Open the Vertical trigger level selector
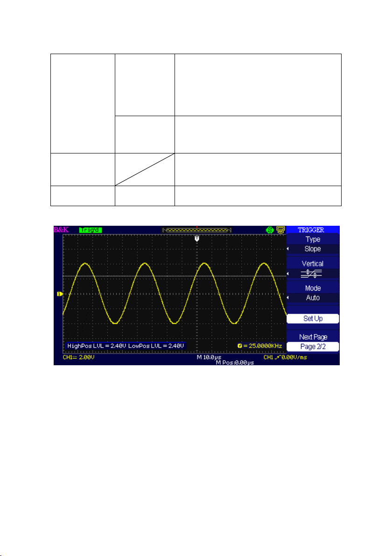 point(313,268)
